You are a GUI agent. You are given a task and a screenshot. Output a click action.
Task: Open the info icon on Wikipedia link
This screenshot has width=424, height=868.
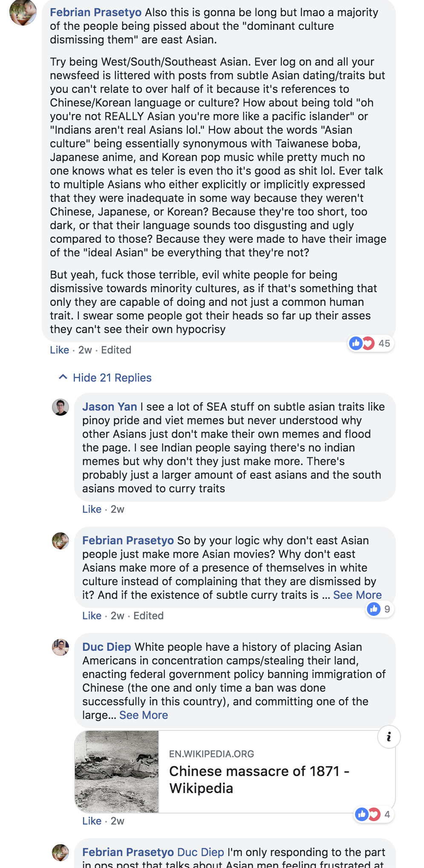coord(389,736)
